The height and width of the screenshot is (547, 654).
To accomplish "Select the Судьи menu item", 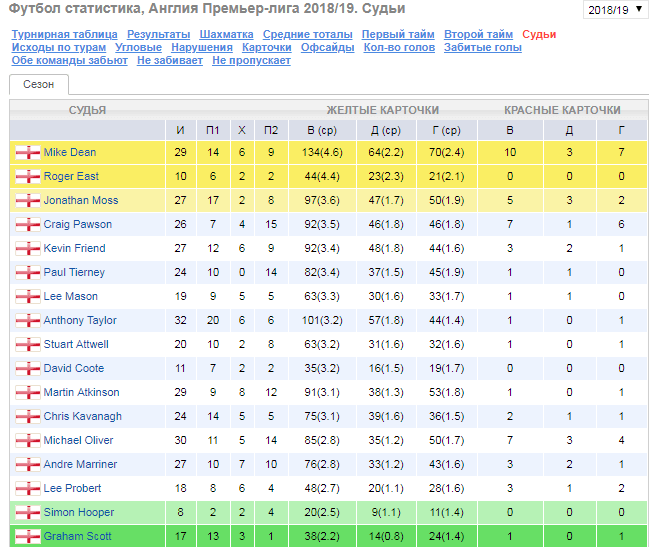I will tap(539, 34).
